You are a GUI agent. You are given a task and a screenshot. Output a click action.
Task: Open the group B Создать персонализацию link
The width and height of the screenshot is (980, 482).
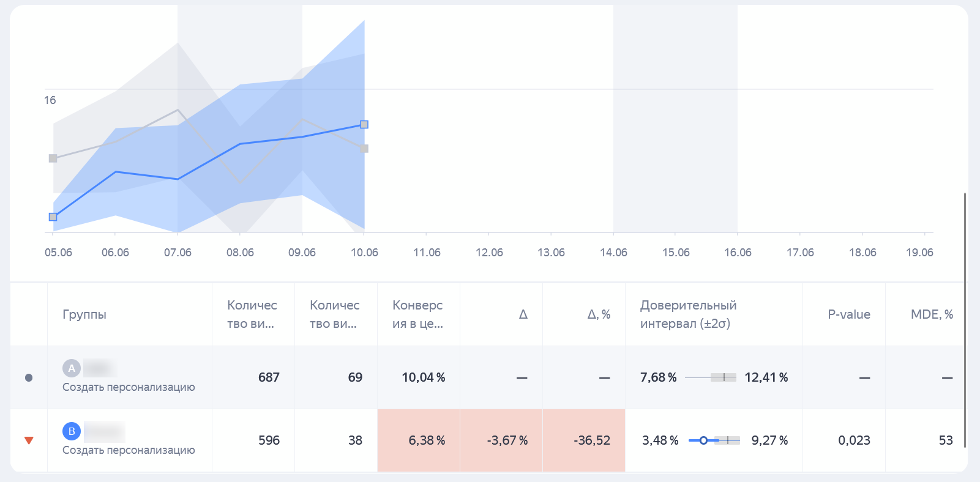(129, 450)
